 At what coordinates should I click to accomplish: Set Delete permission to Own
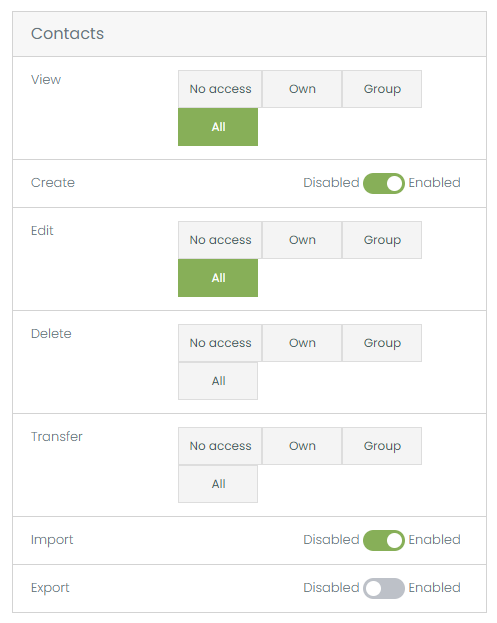(x=302, y=343)
